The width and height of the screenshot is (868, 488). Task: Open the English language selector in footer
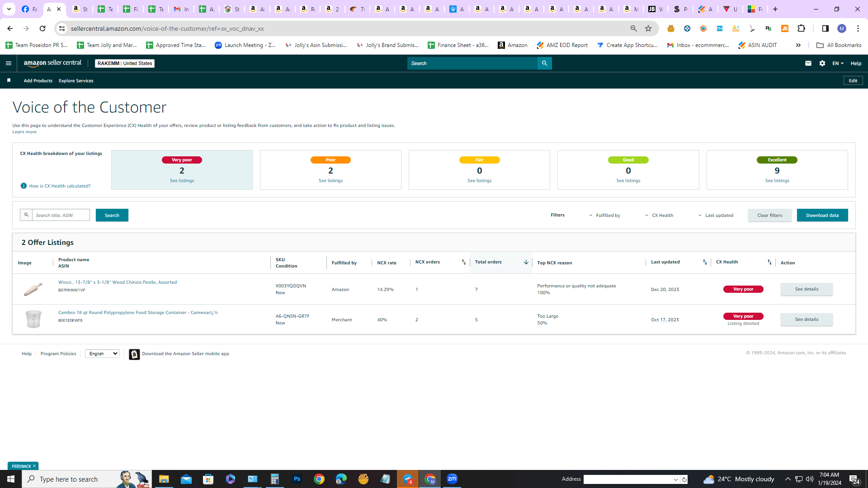[102, 354]
